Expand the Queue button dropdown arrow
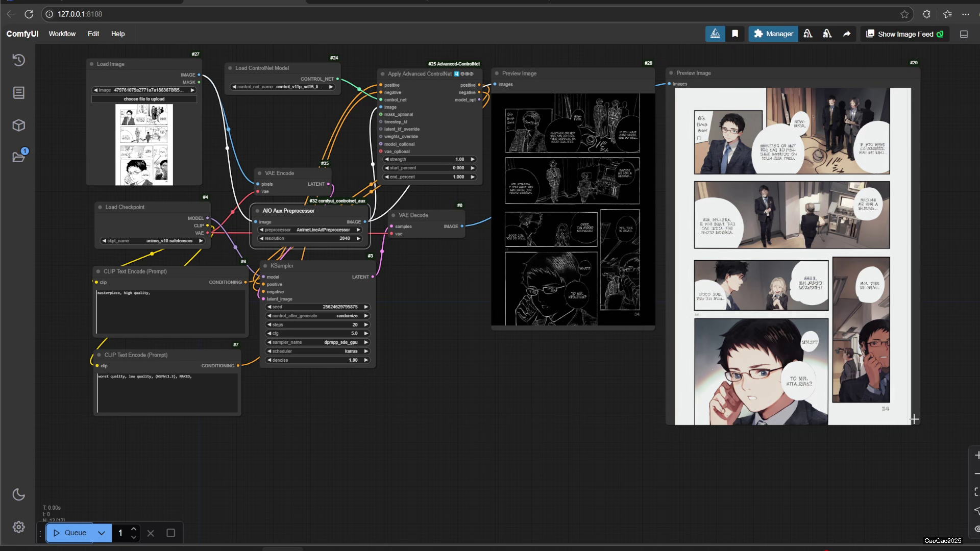 pyautogui.click(x=102, y=533)
